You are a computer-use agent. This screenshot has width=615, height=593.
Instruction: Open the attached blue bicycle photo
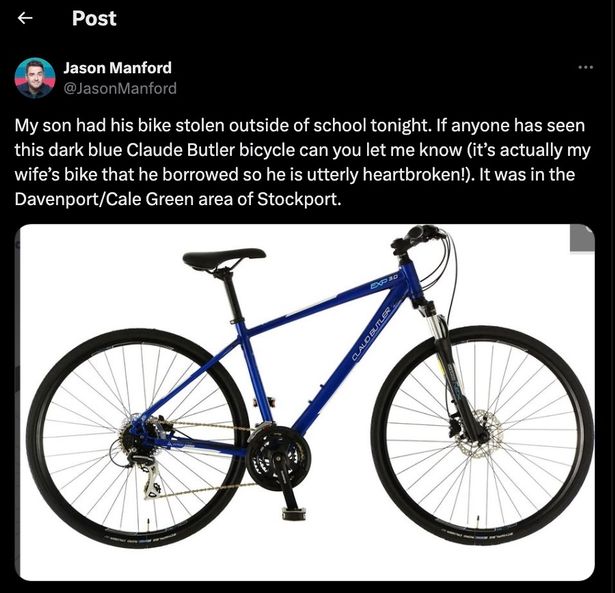click(x=307, y=402)
